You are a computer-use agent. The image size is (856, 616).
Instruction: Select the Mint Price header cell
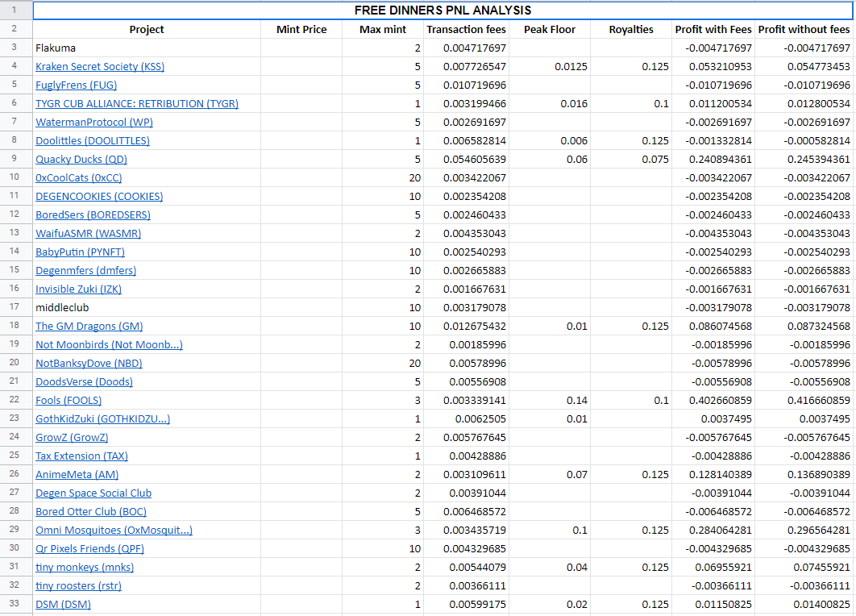pyautogui.click(x=301, y=30)
